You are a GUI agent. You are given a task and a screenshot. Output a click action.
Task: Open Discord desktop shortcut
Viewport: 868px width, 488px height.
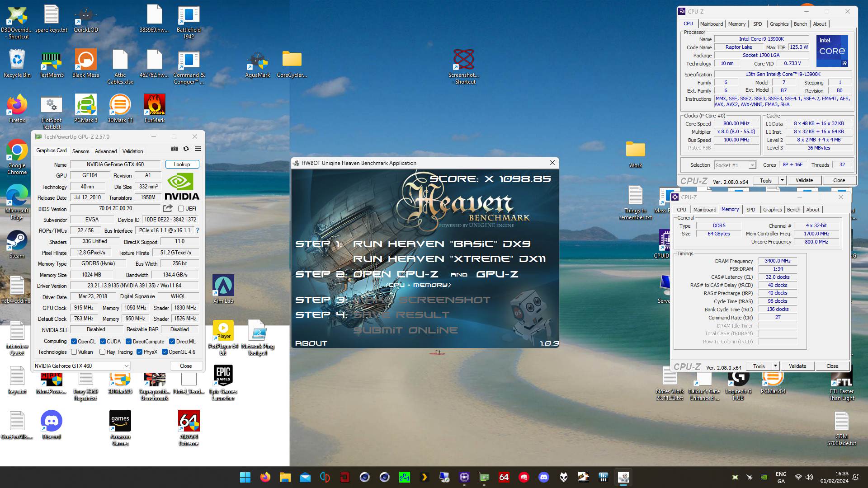pyautogui.click(x=52, y=425)
